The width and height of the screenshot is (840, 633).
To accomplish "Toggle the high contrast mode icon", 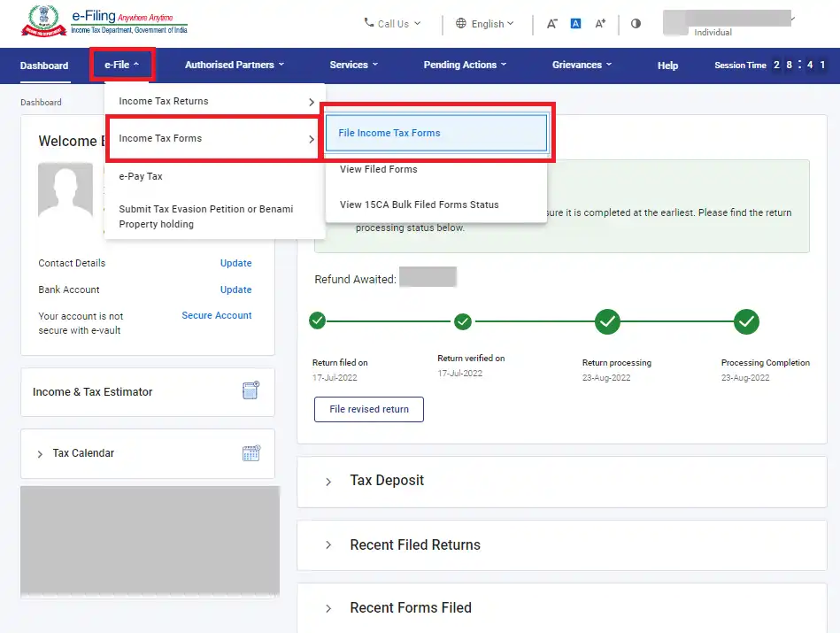I will point(636,24).
